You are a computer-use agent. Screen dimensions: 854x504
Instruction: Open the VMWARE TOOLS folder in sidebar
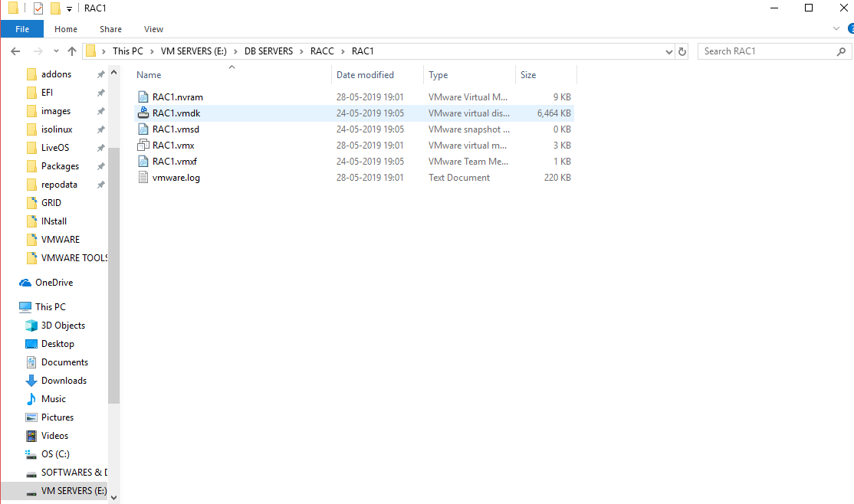pos(74,258)
